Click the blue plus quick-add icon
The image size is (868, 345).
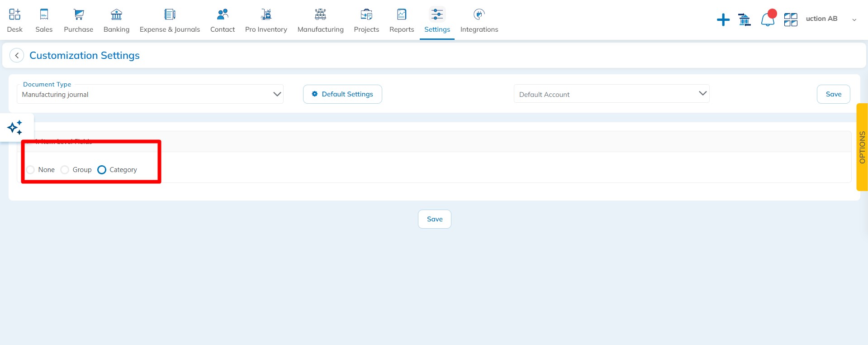(x=723, y=20)
